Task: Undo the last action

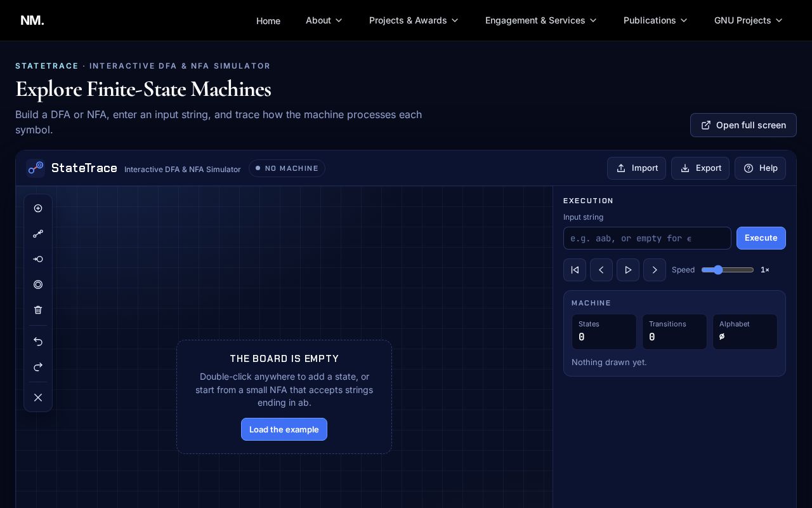Action: pos(38,342)
